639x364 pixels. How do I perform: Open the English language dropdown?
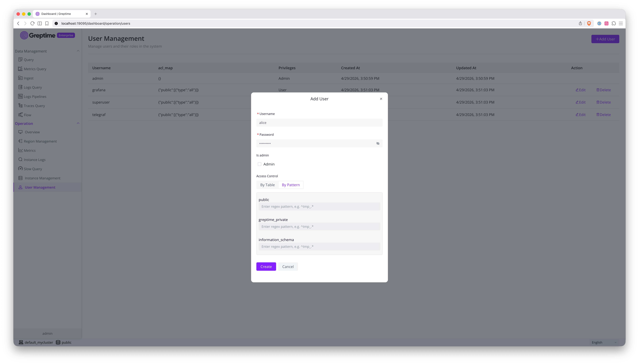(604, 342)
